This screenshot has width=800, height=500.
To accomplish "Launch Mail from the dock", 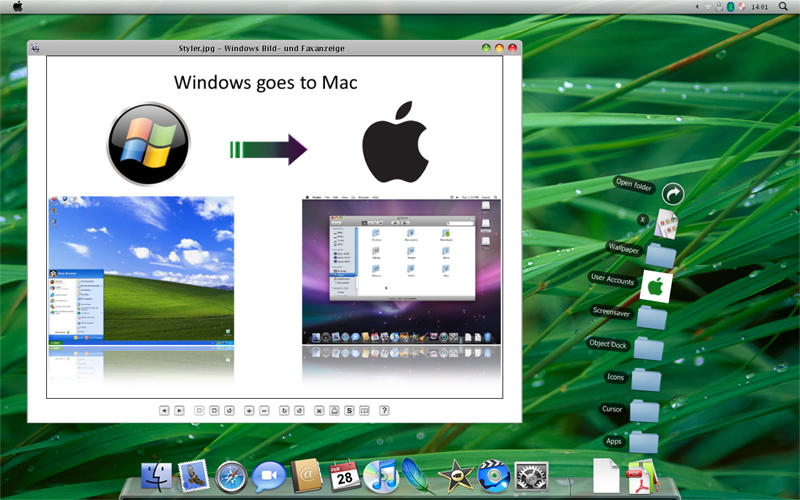I will [193, 476].
